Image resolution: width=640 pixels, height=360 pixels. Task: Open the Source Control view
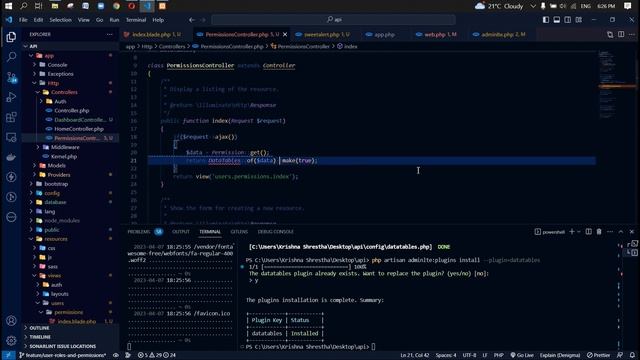point(11,77)
